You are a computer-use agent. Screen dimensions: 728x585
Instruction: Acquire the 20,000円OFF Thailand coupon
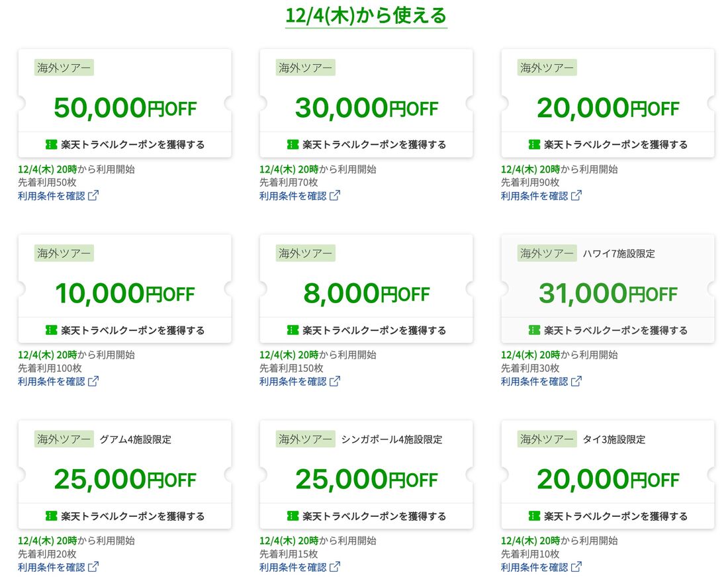609,516
